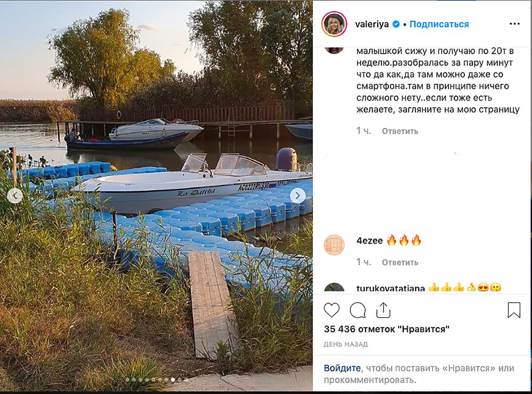The image size is (532, 394).
Task: Open valeriya username link
Action: click(372, 24)
